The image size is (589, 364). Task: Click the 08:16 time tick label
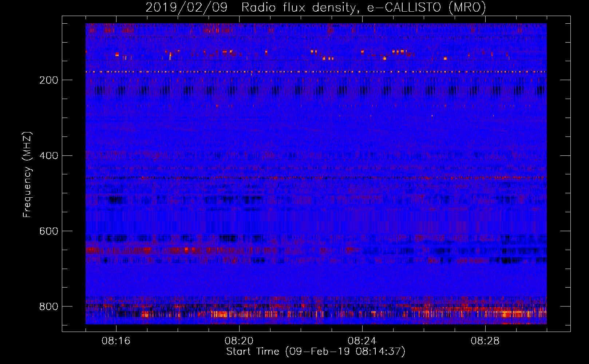[116, 341]
